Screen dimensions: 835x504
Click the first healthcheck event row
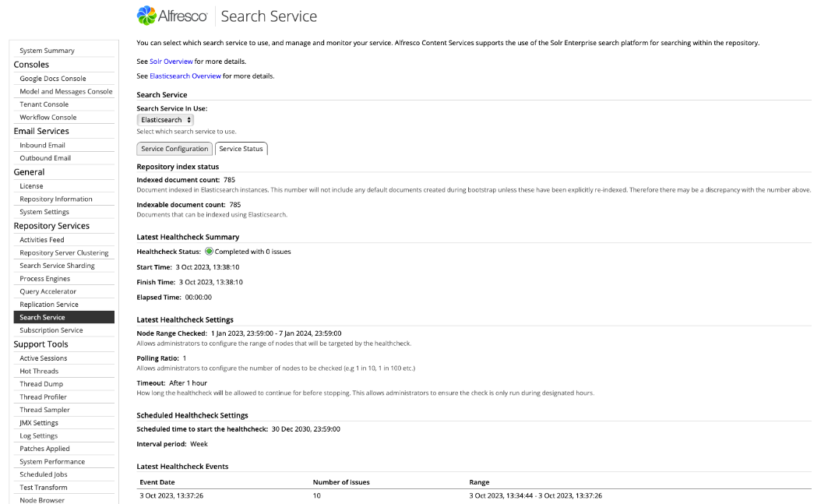pyautogui.click(x=474, y=495)
